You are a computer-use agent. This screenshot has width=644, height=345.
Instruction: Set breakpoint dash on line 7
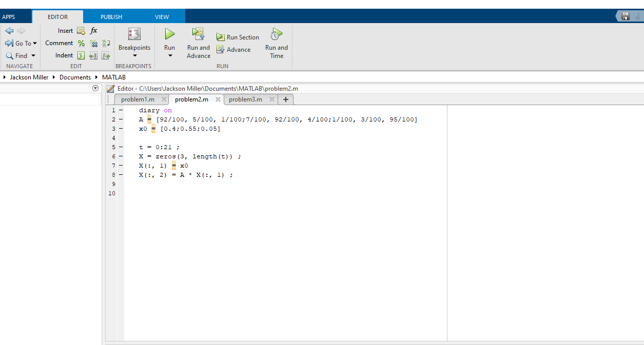[x=121, y=166]
